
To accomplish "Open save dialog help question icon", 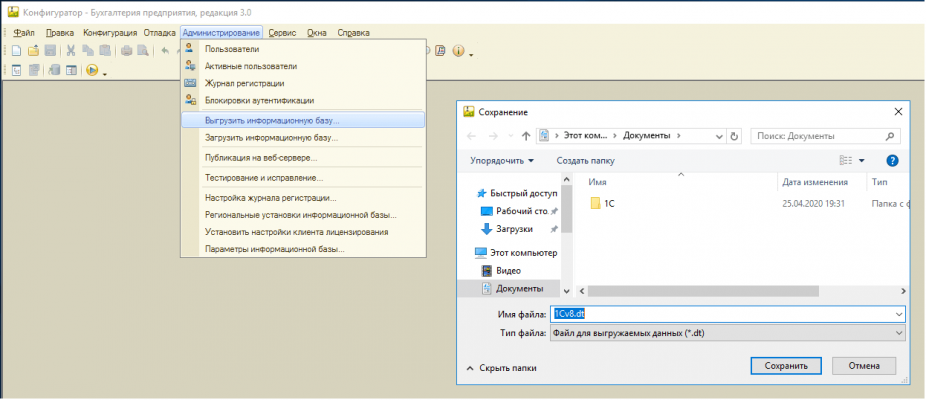I will pyautogui.click(x=892, y=160).
